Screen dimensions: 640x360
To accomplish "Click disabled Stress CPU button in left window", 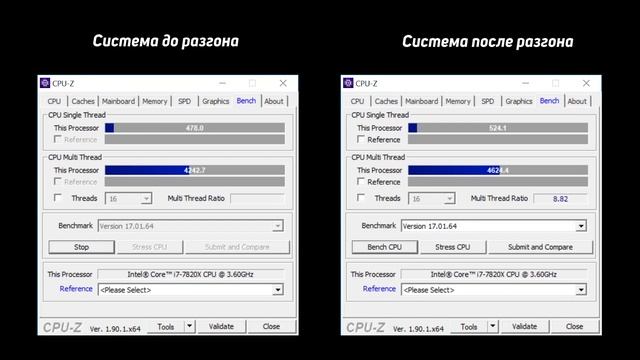I will pyautogui.click(x=150, y=247).
